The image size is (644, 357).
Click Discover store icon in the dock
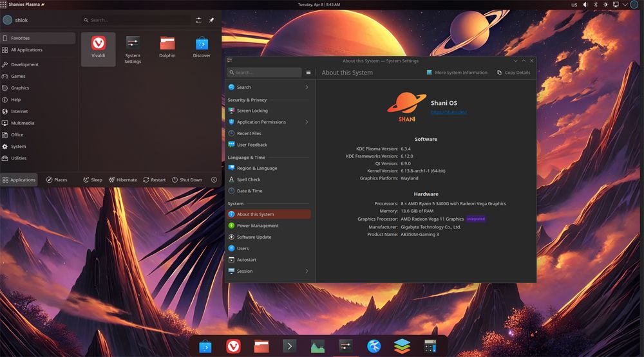205,347
